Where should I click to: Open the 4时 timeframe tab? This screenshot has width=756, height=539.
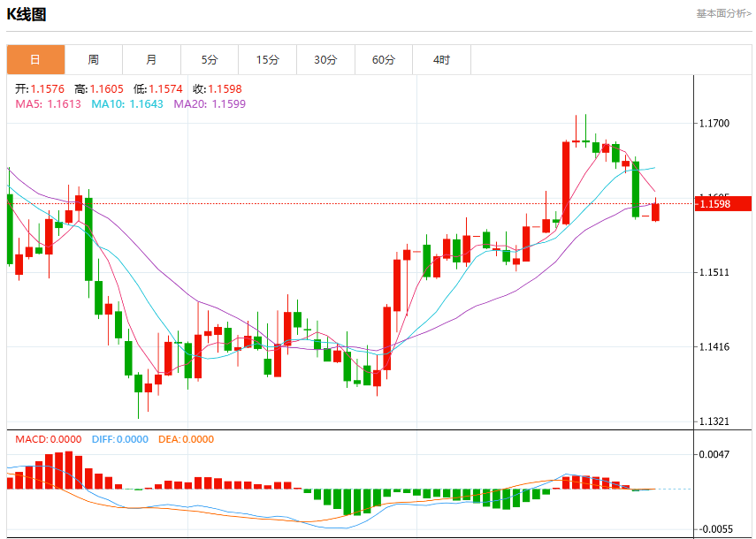click(x=441, y=60)
